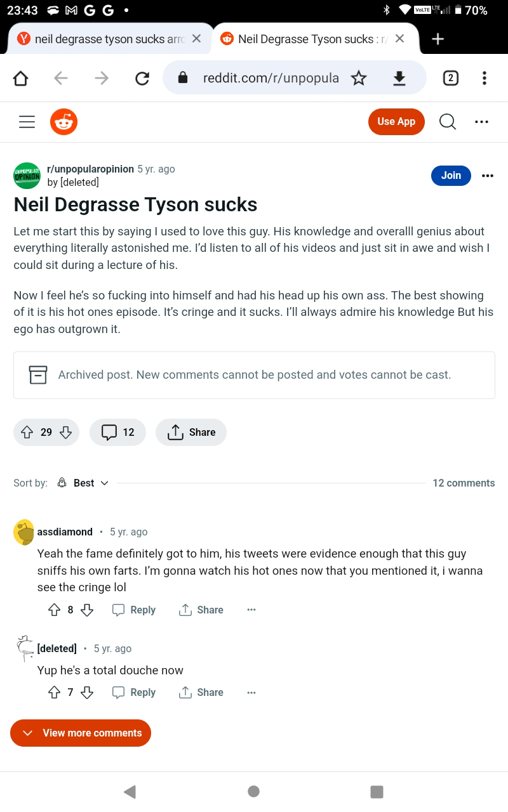Expand View more comments
Screen dimensions: 508x812
(x=81, y=733)
